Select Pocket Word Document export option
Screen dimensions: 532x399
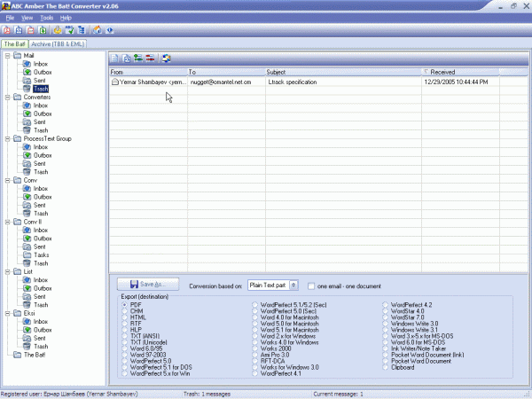[385, 362]
